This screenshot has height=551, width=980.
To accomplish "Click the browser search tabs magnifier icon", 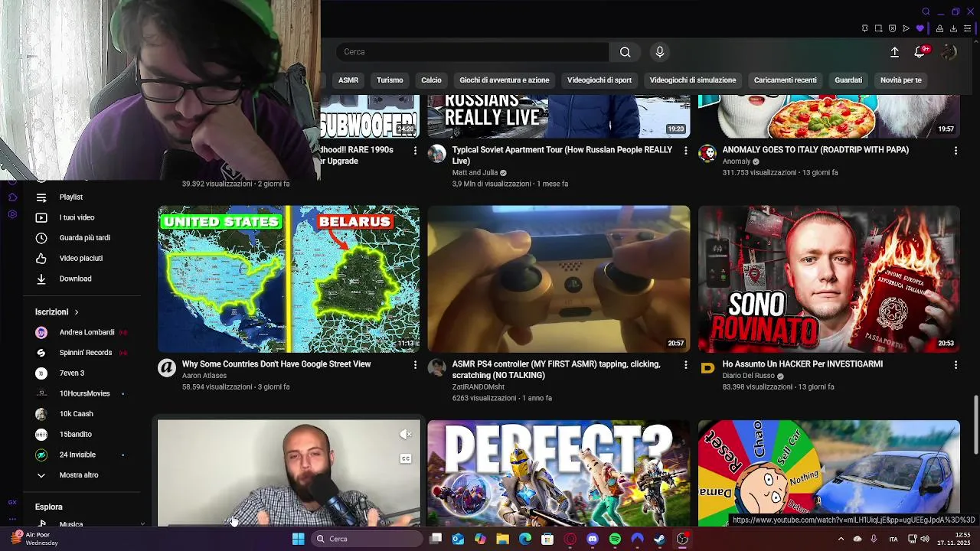I will 926,11.
